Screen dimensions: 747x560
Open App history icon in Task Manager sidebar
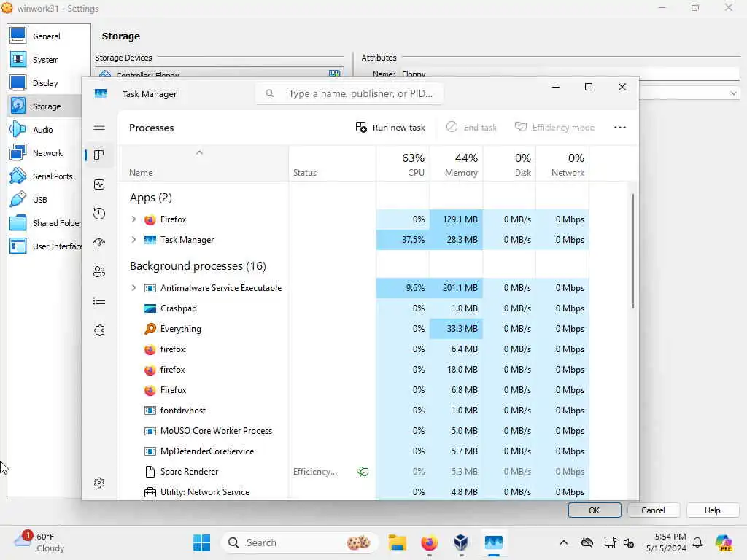coord(99,214)
